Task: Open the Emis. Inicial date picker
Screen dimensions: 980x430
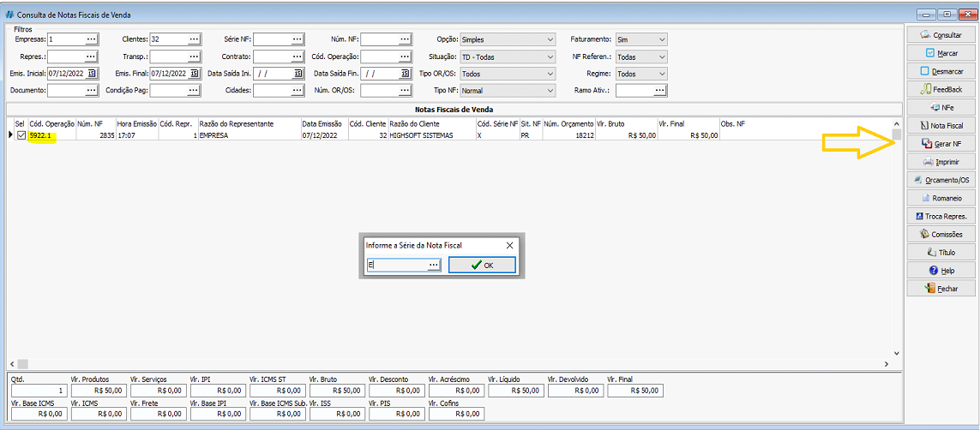Action: (92, 74)
